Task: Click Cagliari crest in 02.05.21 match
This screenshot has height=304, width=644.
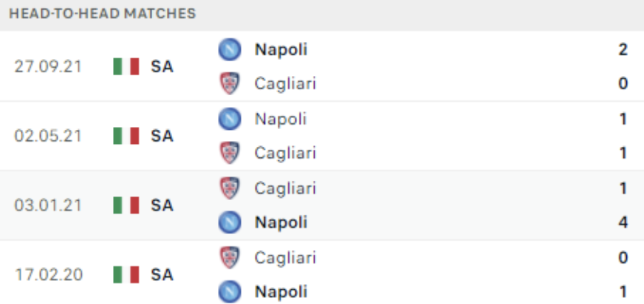Action: click(230, 153)
